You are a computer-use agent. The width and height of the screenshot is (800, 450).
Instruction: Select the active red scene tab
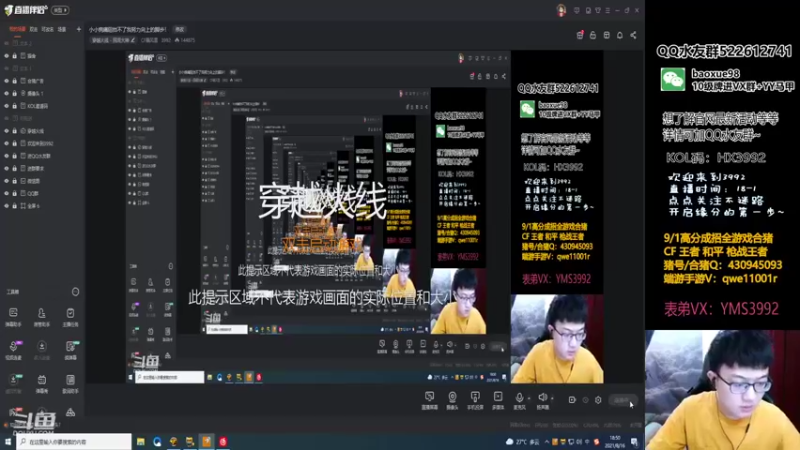(17, 30)
